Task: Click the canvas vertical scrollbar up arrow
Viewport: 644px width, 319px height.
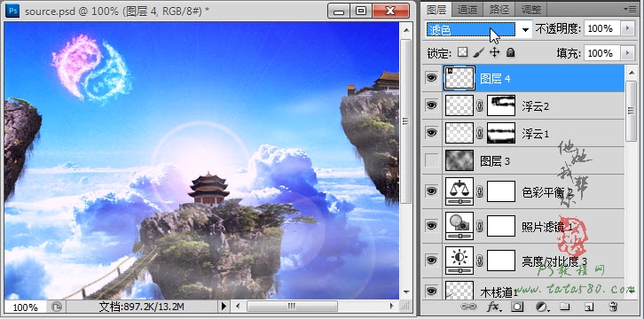Action: tap(405, 29)
